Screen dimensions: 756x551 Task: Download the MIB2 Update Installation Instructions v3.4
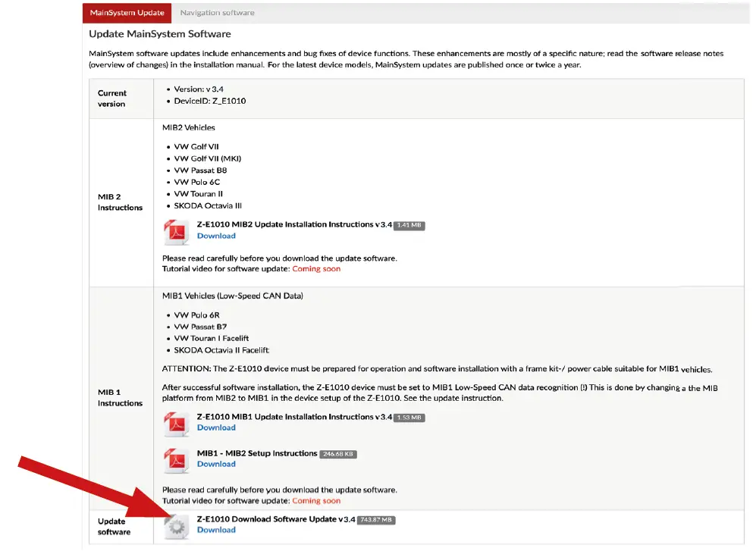[216, 236]
